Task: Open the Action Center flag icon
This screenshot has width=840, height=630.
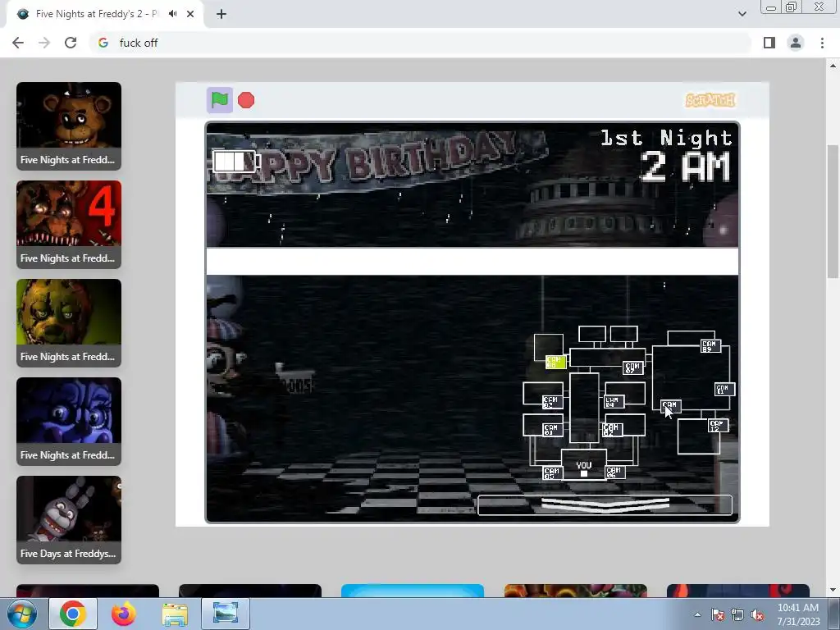Action: (x=718, y=614)
